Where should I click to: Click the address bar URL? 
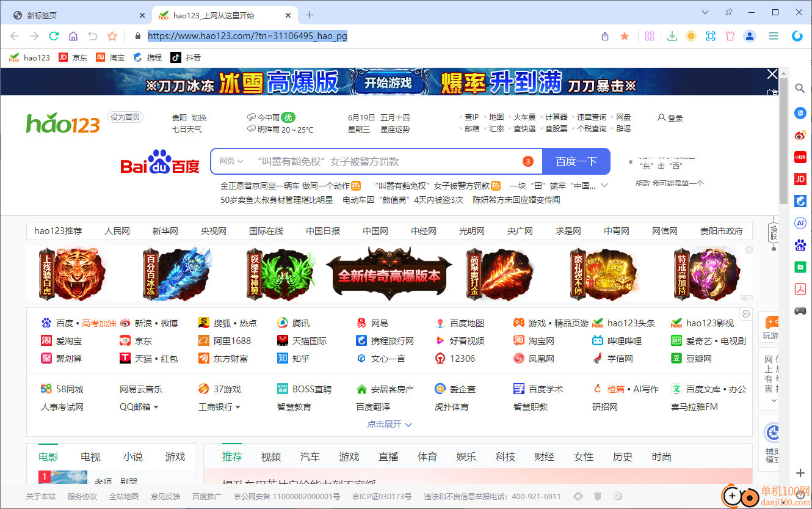click(247, 36)
